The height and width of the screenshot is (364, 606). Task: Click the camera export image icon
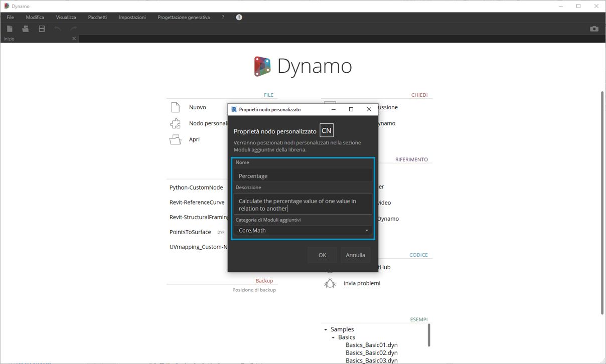594,29
